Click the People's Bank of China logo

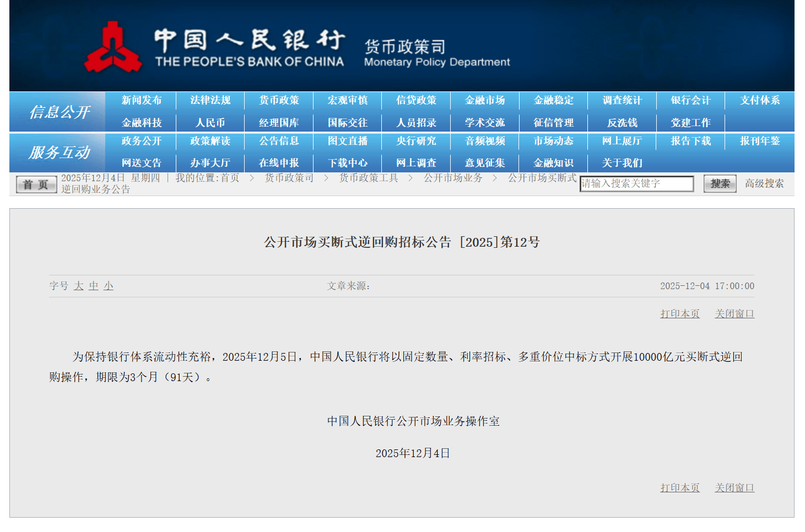pyautogui.click(x=113, y=47)
